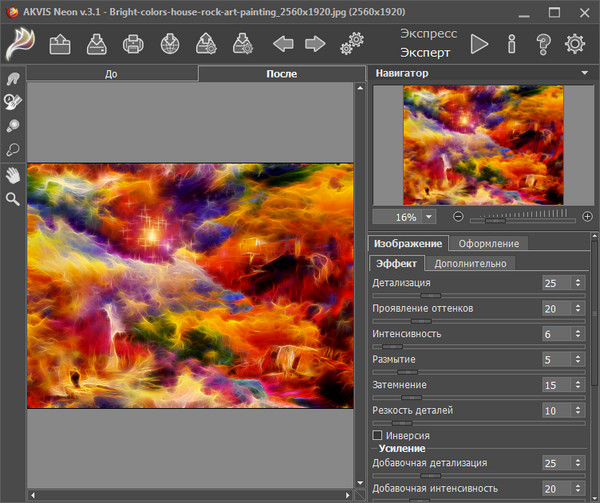Switch to Эксперт mode
600x503 pixels.
425,53
